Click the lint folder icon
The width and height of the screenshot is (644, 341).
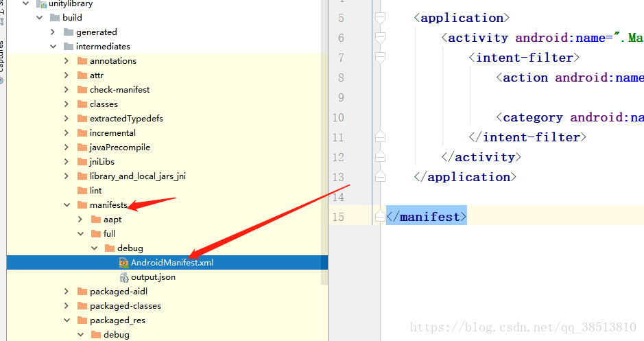pos(82,190)
